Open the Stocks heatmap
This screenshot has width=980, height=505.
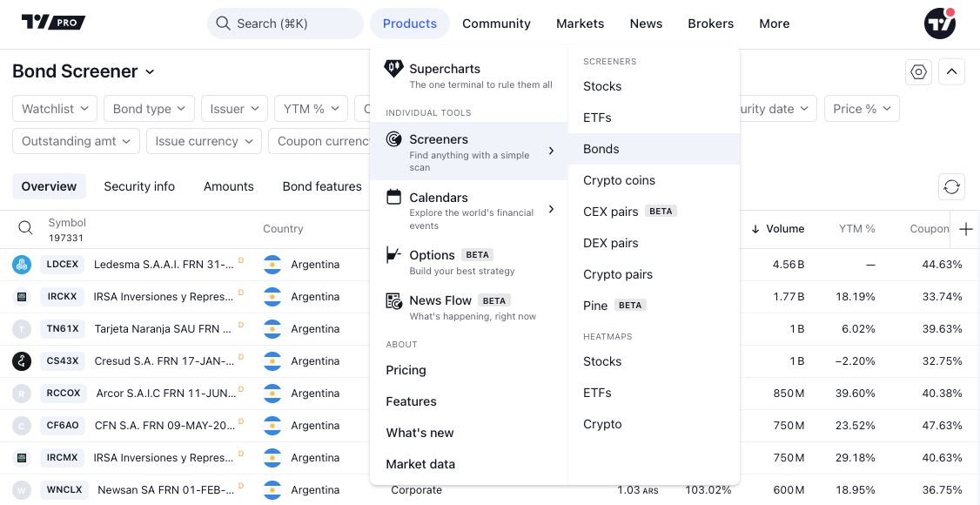click(654, 361)
